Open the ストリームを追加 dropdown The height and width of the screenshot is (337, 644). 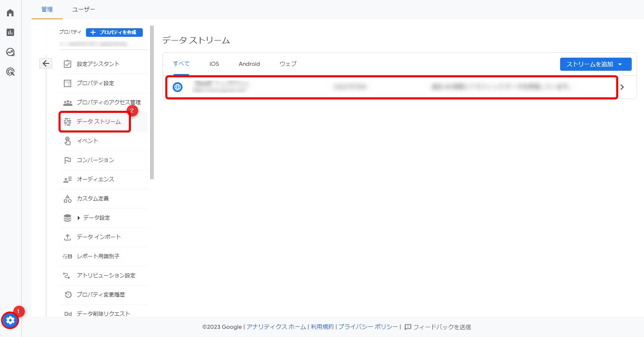[596, 64]
